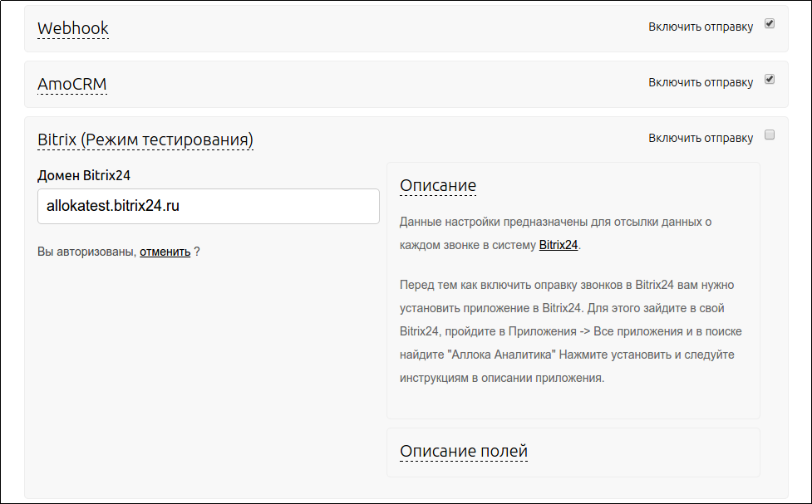
Task: Click the paragraph starting 'Данные настройки предназначены'
Action: click(x=555, y=223)
